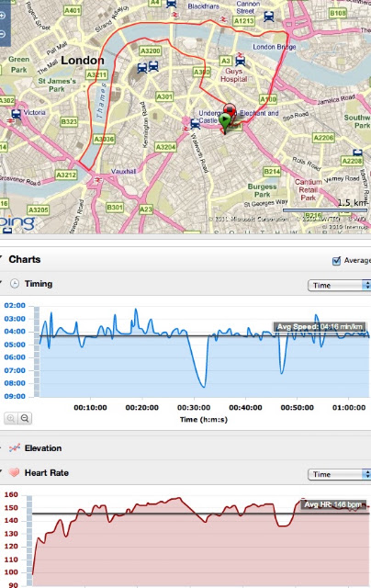This screenshot has height=588, width=371.
Task: Click the B108 road label
Action: pos(337,13)
